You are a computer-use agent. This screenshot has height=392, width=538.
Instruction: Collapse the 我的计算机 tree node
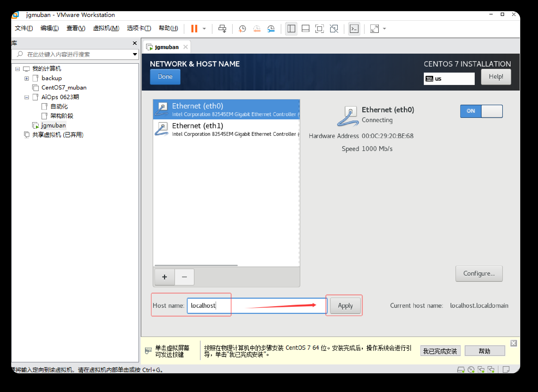coord(17,69)
